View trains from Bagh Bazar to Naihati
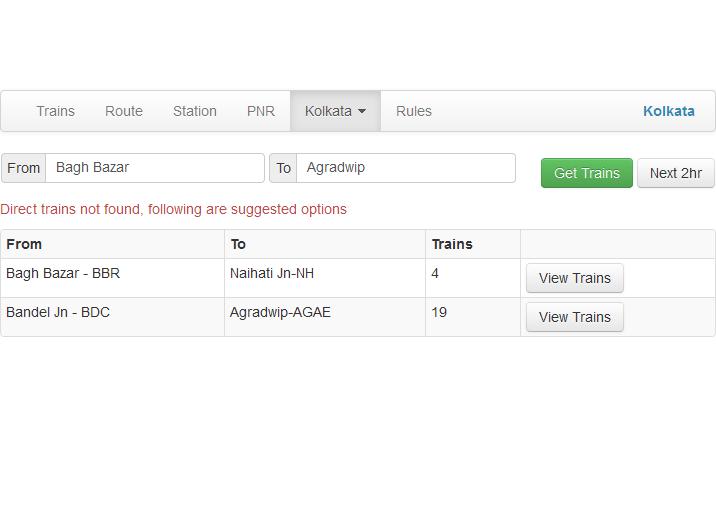This screenshot has width=716, height=528. pyautogui.click(x=574, y=278)
